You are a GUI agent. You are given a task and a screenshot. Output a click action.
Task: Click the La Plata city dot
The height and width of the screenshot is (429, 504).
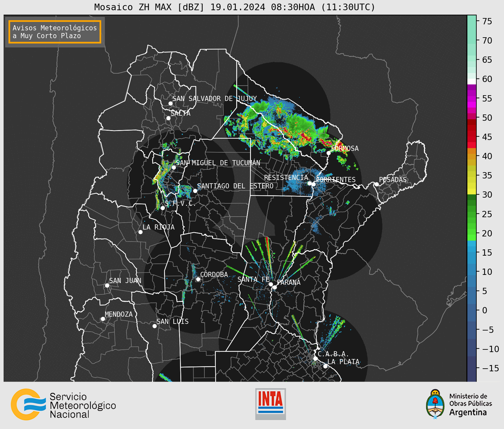click(325, 366)
